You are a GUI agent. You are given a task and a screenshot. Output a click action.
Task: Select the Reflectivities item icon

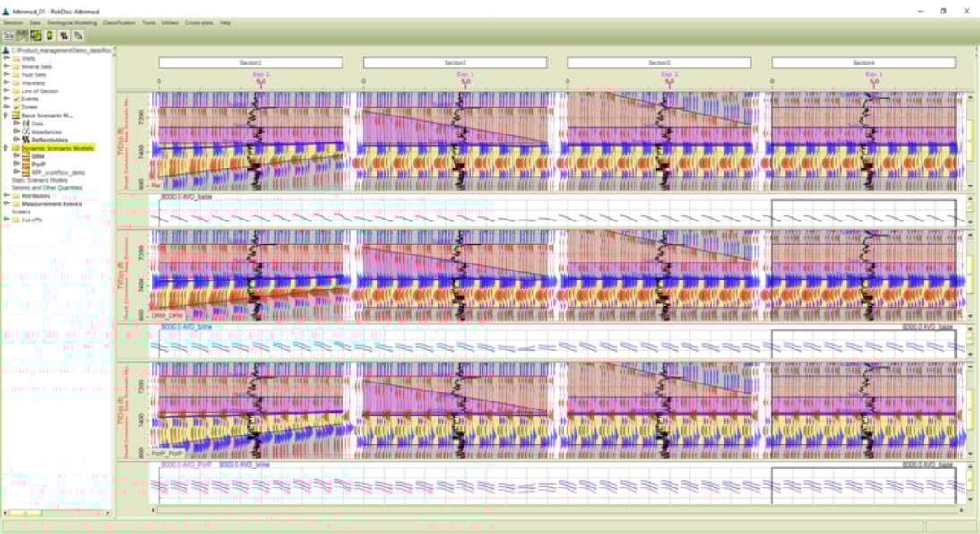click(26, 140)
